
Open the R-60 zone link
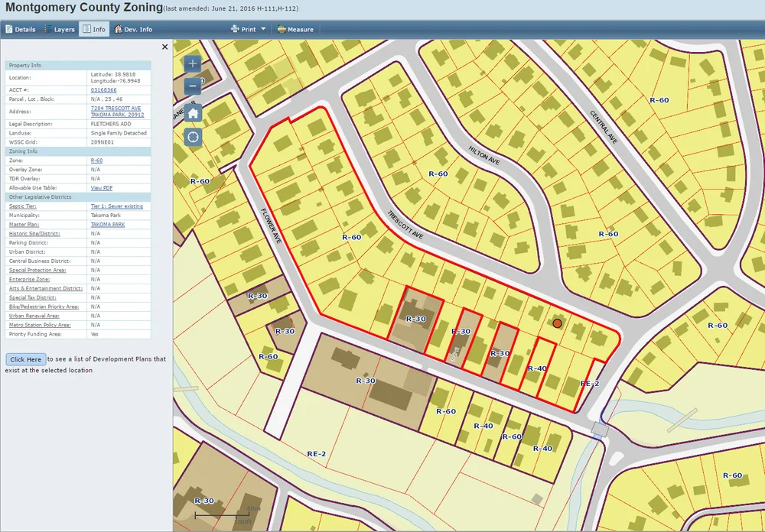click(x=96, y=161)
